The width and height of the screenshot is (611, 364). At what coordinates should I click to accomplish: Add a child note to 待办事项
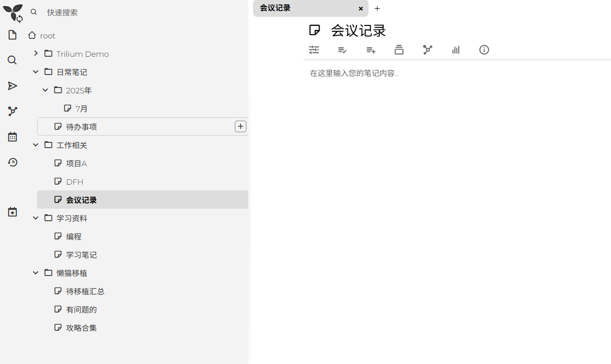[x=241, y=126]
